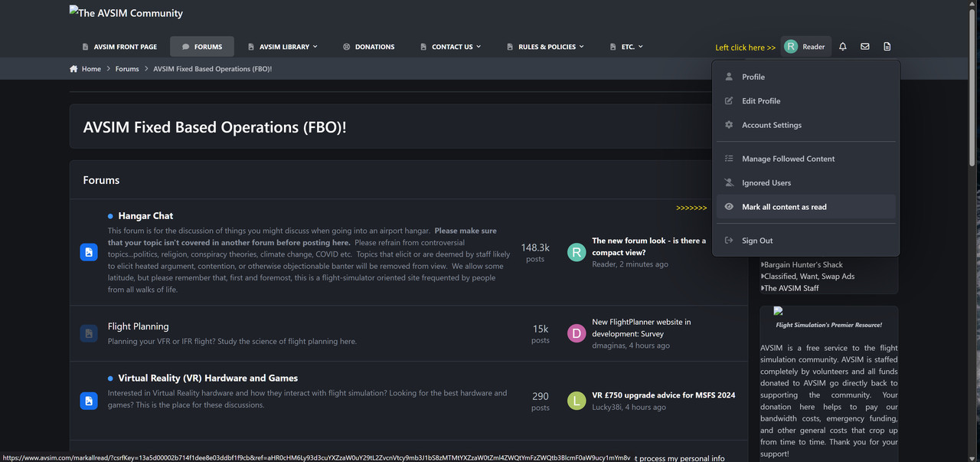The height and width of the screenshot is (462, 980).
Task: Open 'The new forum look' topic
Action: pyautogui.click(x=649, y=247)
